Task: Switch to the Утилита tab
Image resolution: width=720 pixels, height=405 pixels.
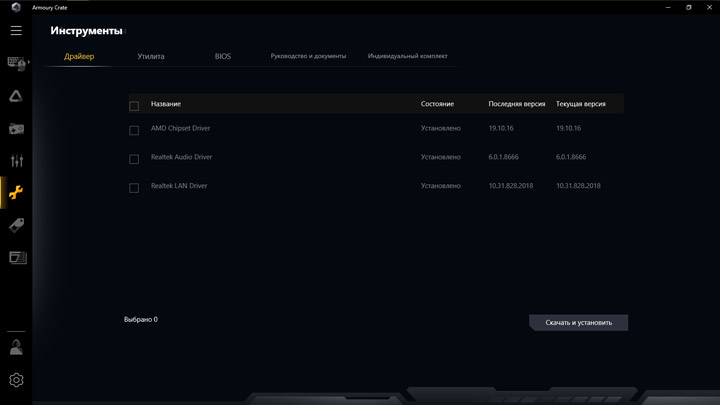Action: [x=151, y=56]
